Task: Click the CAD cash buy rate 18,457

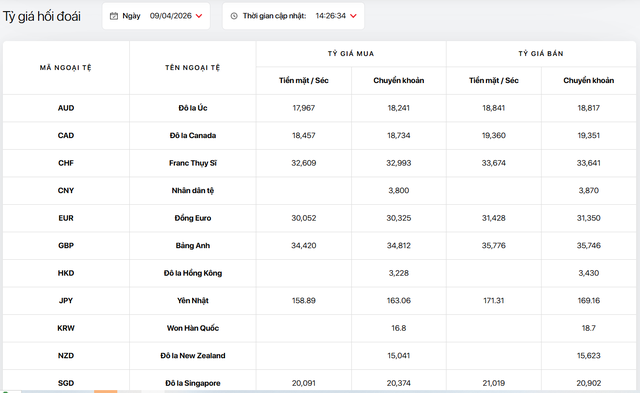Action: tap(304, 135)
